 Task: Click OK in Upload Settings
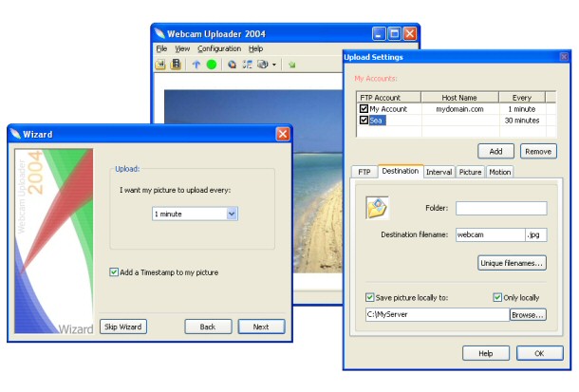tap(539, 353)
